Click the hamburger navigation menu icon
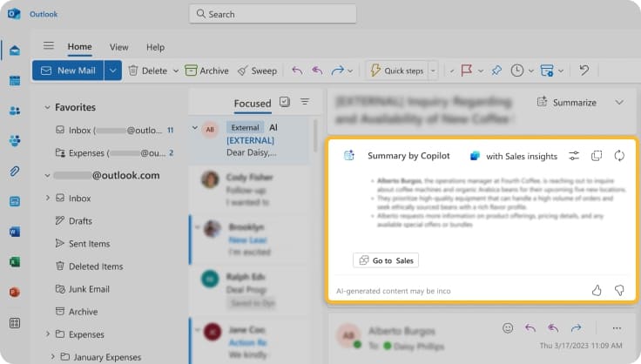The height and width of the screenshot is (364, 641). (49, 45)
